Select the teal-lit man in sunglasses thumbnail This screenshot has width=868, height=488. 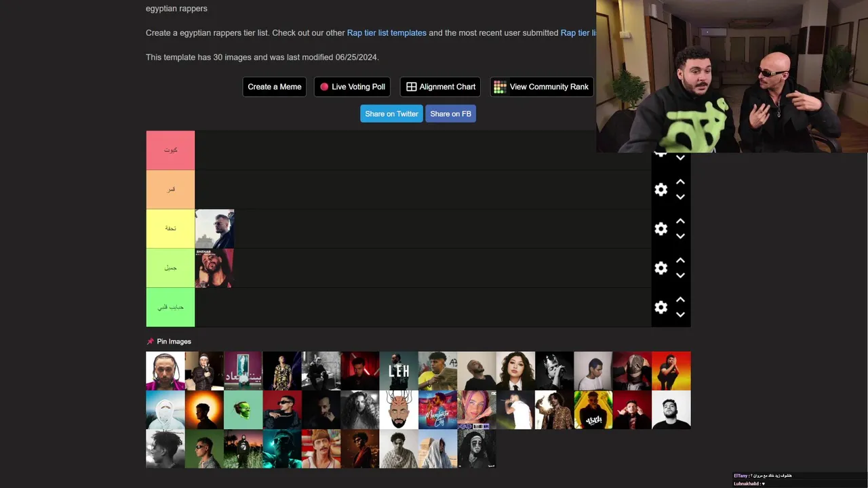click(x=282, y=449)
